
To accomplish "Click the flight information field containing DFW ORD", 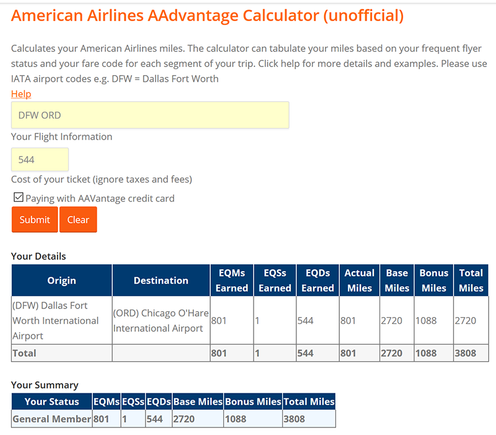I will [x=150, y=115].
